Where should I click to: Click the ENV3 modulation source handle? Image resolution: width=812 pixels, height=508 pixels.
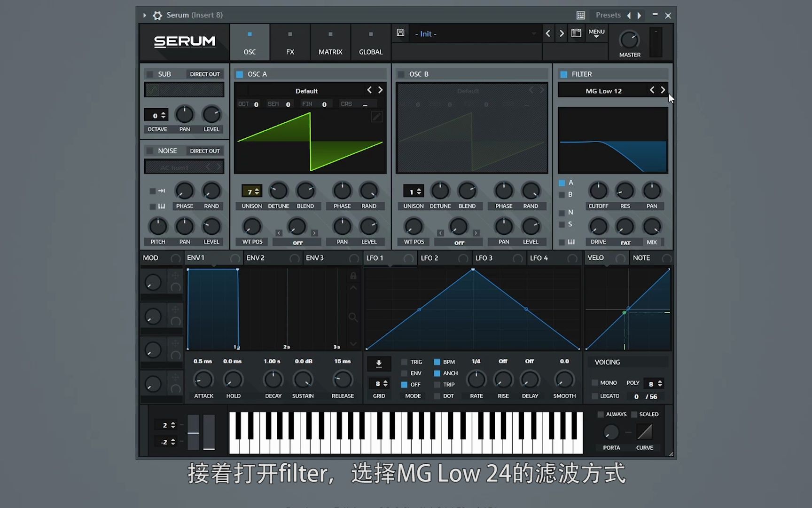coord(354,258)
